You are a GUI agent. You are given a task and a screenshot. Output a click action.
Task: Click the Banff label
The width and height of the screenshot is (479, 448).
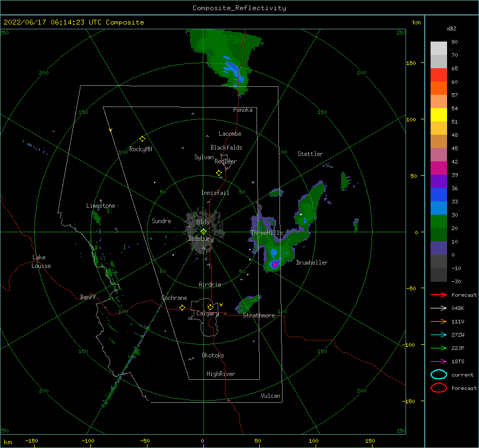[x=88, y=297]
